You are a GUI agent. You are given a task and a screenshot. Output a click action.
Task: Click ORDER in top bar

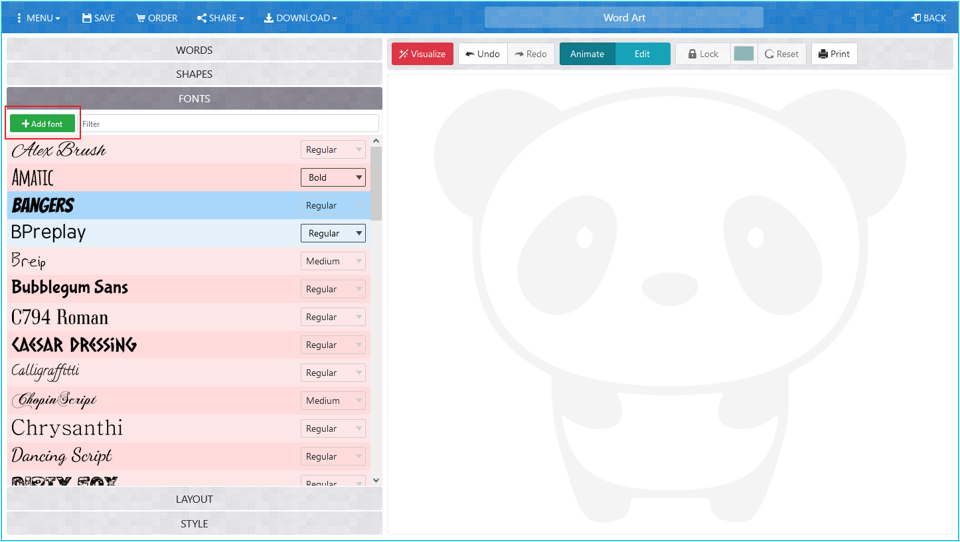[157, 18]
